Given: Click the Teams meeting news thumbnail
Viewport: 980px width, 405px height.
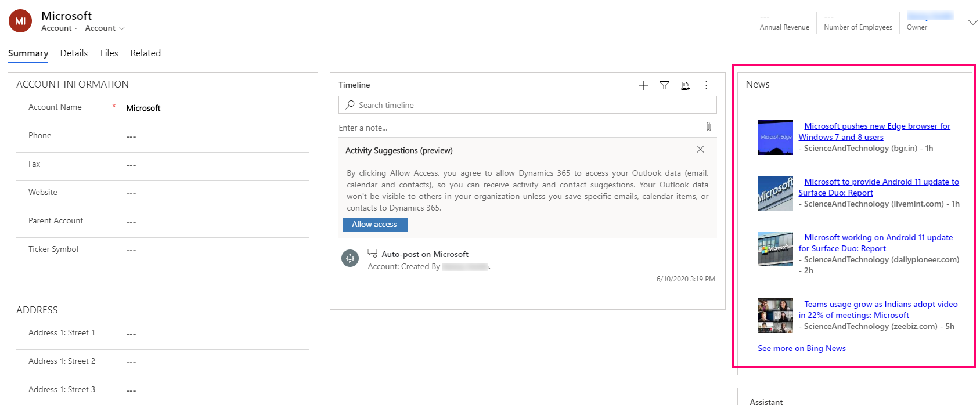Looking at the screenshot, I should click(775, 316).
